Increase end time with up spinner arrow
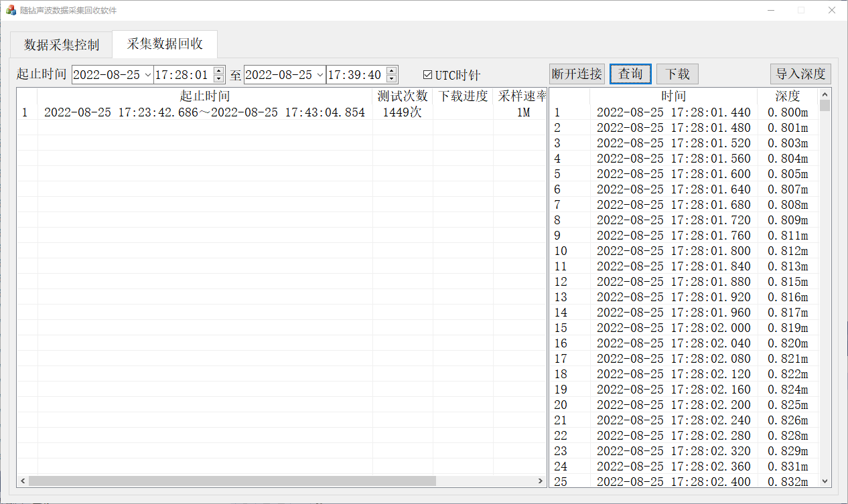The width and height of the screenshot is (848, 504). tap(391, 70)
